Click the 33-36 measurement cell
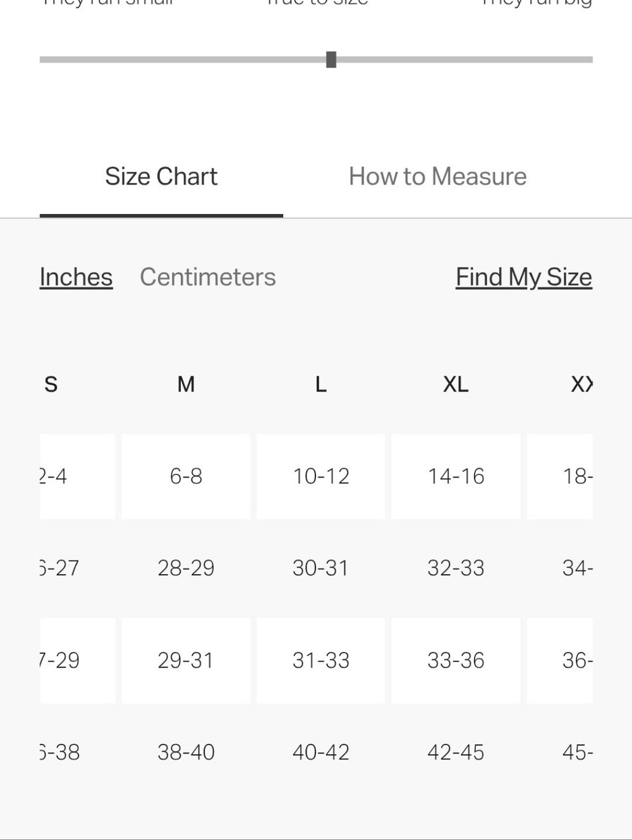The image size is (632, 840). point(456,661)
